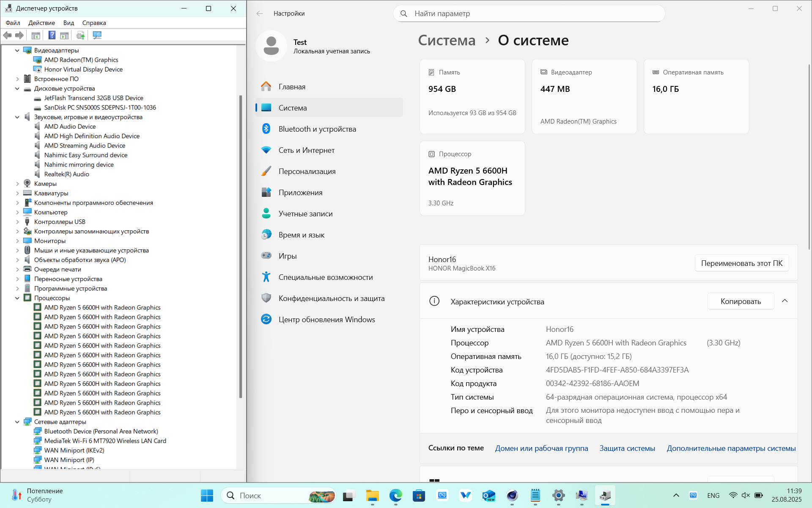Open the Действие menu
Screen dimensions: 812x508
pos(41,23)
